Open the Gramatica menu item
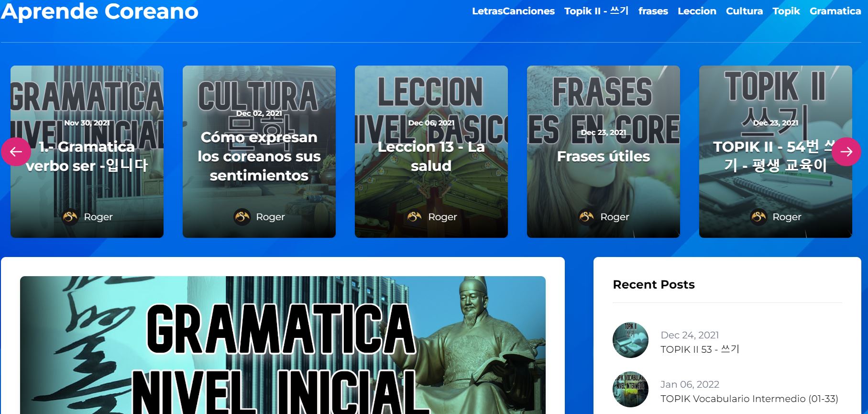This screenshot has width=868, height=414. pyautogui.click(x=835, y=11)
